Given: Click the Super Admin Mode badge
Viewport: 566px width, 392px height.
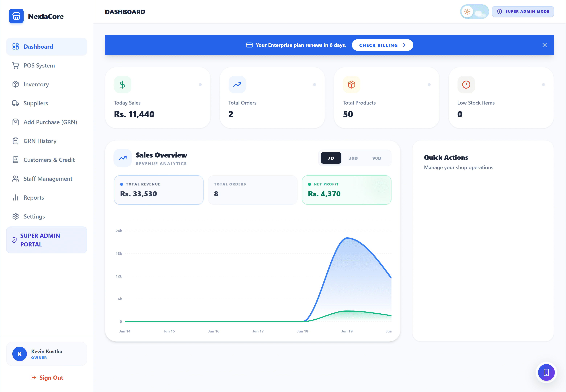Looking at the screenshot, I should tap(523, 12).
